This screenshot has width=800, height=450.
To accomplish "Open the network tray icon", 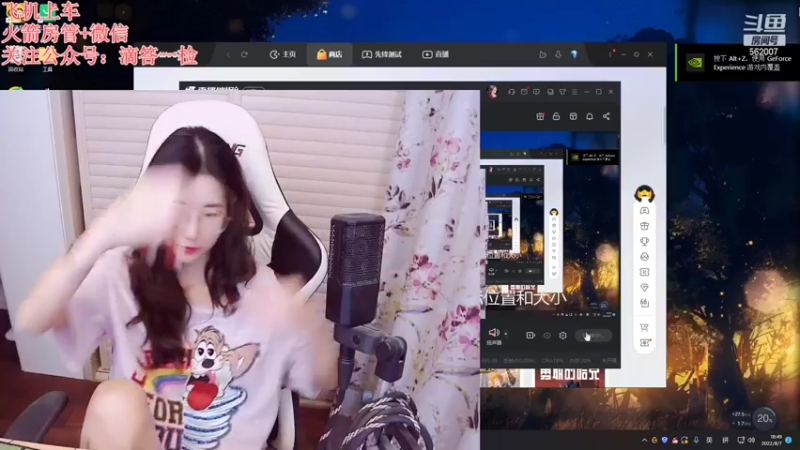I will (x=741, y=440).
